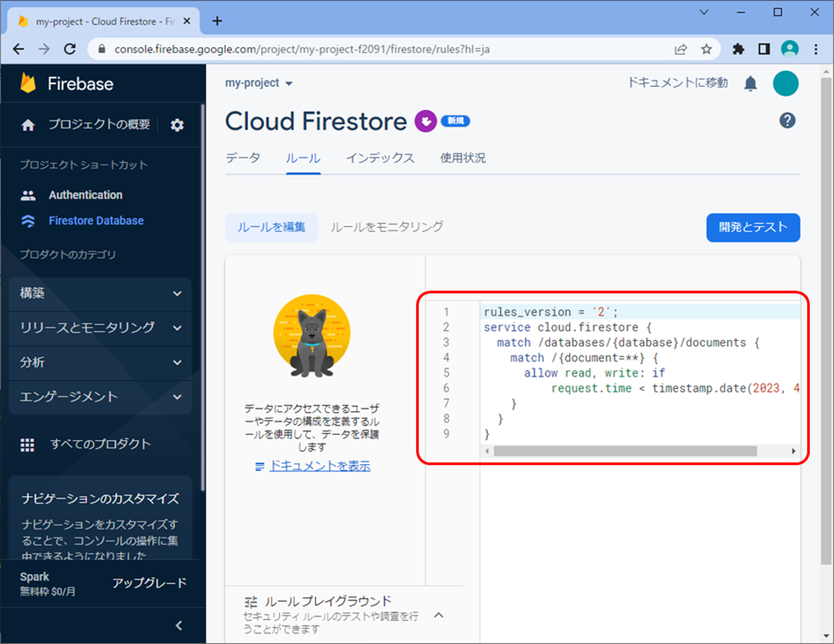Click the code editor horizontal scrollbar

625,451
